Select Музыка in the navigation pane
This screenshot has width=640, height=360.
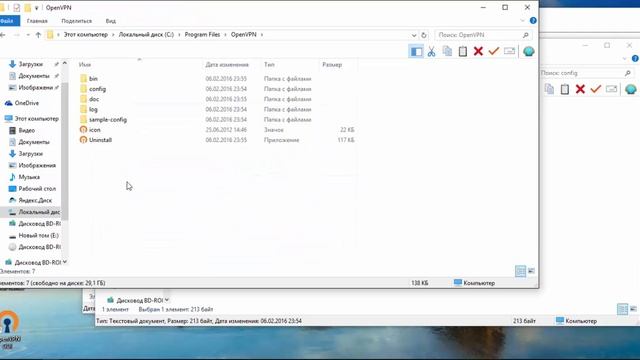coord(29,177)
